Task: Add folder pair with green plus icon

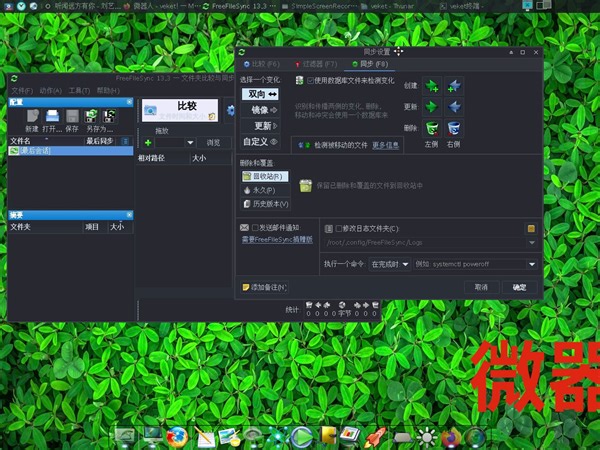Action: (x=148, y=143)
